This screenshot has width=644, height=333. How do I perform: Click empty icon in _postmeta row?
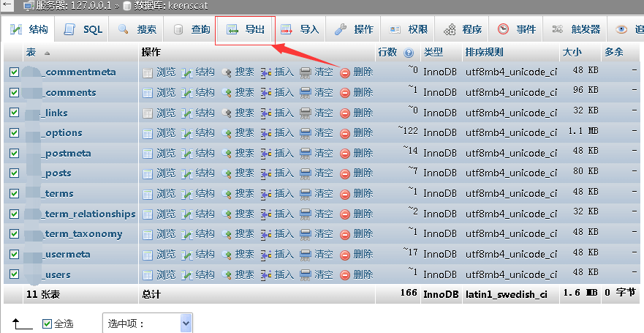tap(306, 154)
